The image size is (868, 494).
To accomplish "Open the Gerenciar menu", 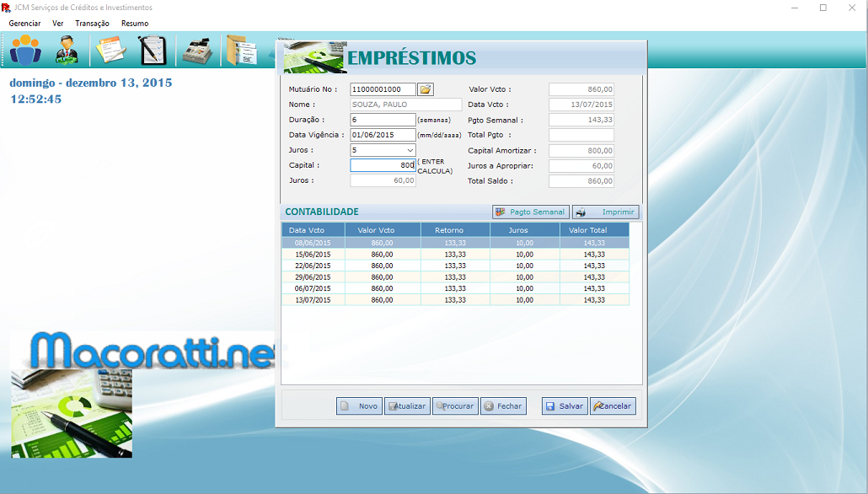I will (24, 24).
